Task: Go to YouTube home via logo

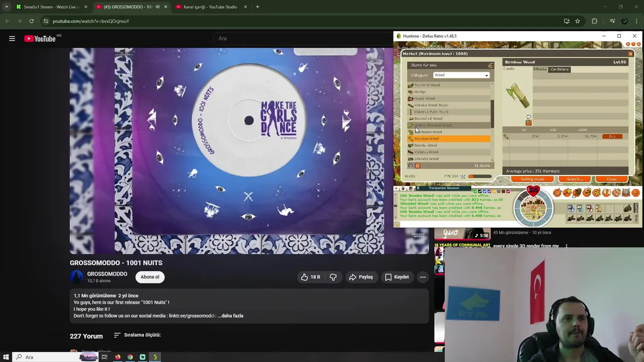Action: coord(40,39)
